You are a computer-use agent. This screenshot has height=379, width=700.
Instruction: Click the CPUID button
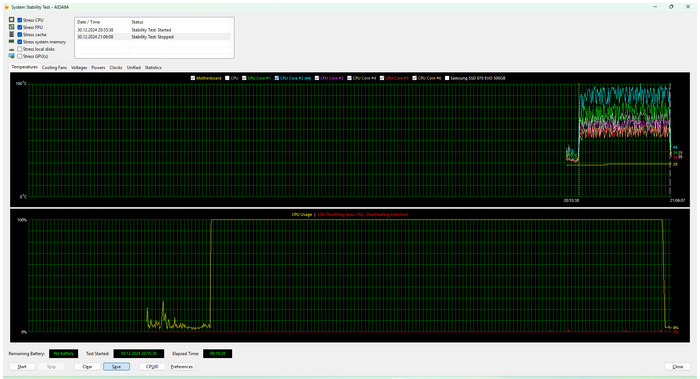point(152,367)
